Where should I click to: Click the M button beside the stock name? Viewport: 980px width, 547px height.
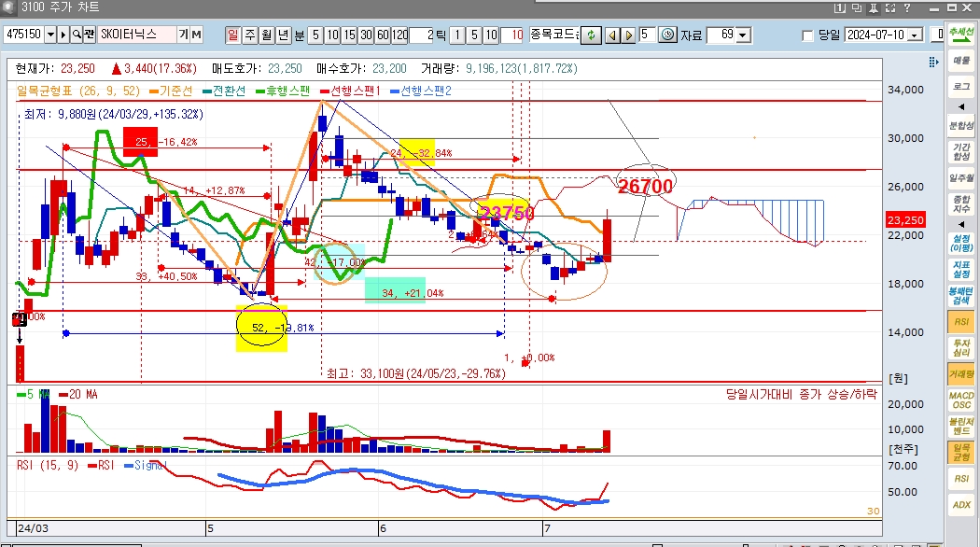tap(196, 35)
